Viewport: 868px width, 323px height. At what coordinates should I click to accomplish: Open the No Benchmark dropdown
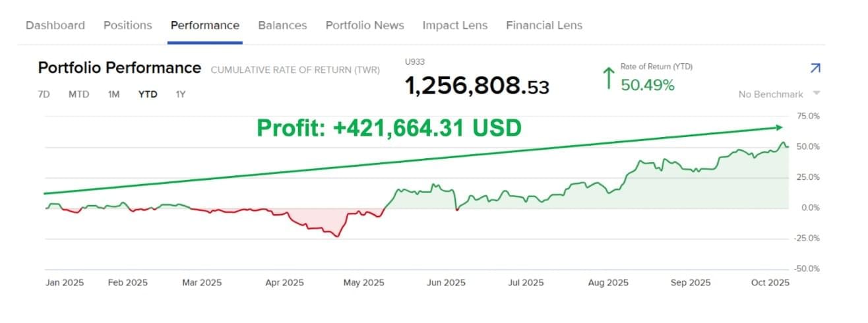(x=778, y=94)
